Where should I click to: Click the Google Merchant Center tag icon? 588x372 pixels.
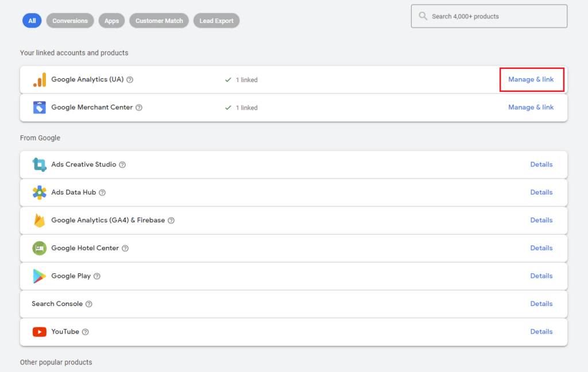(x=39, y=107)
